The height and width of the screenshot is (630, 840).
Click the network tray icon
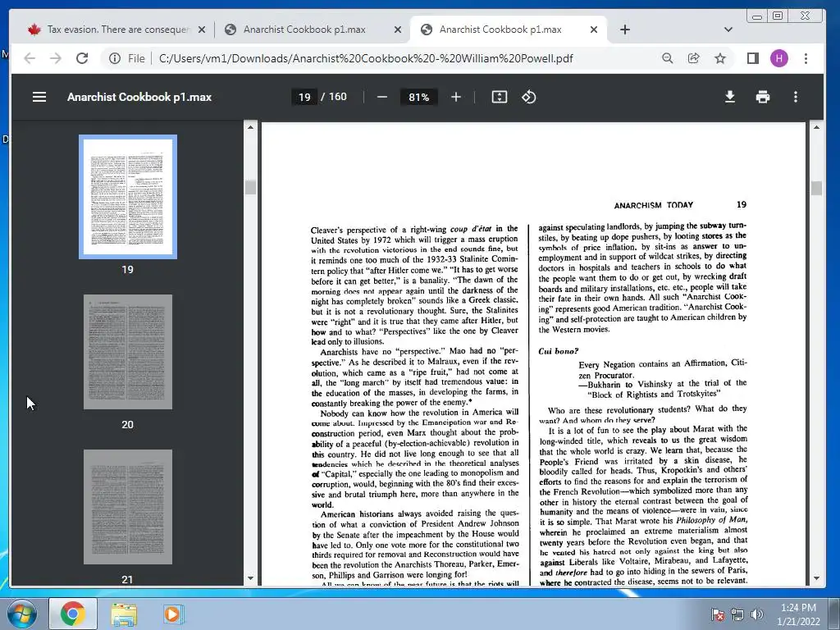[737, 614]
